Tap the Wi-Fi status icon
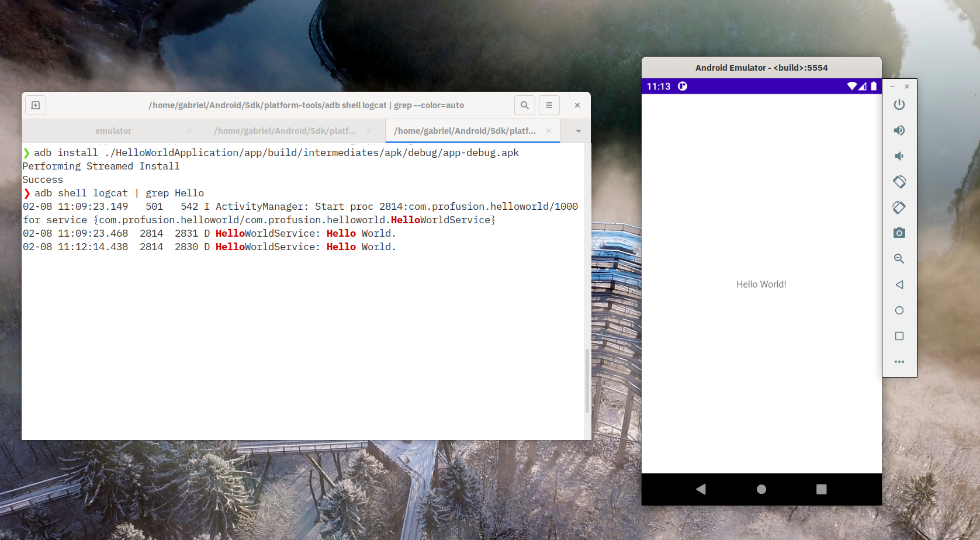Screen dimensions: 980x540 point(852,86)
